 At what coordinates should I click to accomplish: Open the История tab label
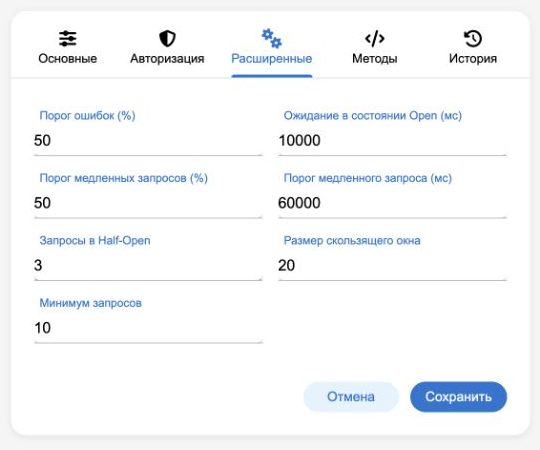point(473,59)
